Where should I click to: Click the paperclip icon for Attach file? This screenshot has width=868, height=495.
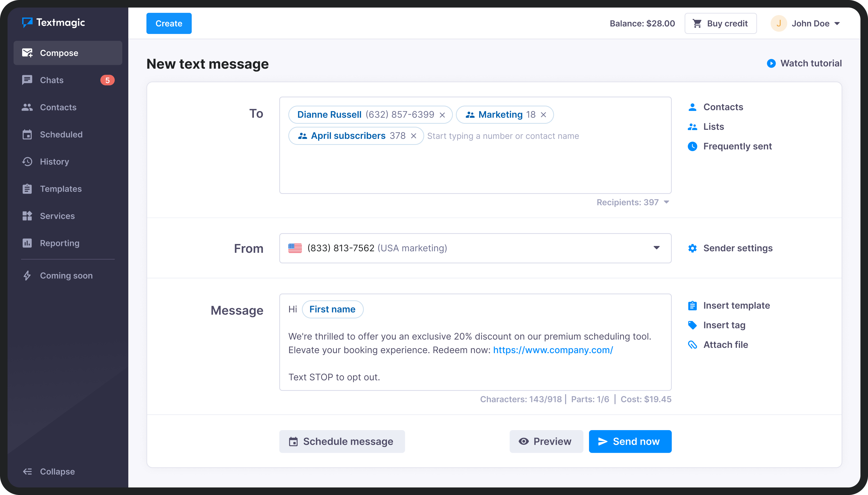coord(692,345)
